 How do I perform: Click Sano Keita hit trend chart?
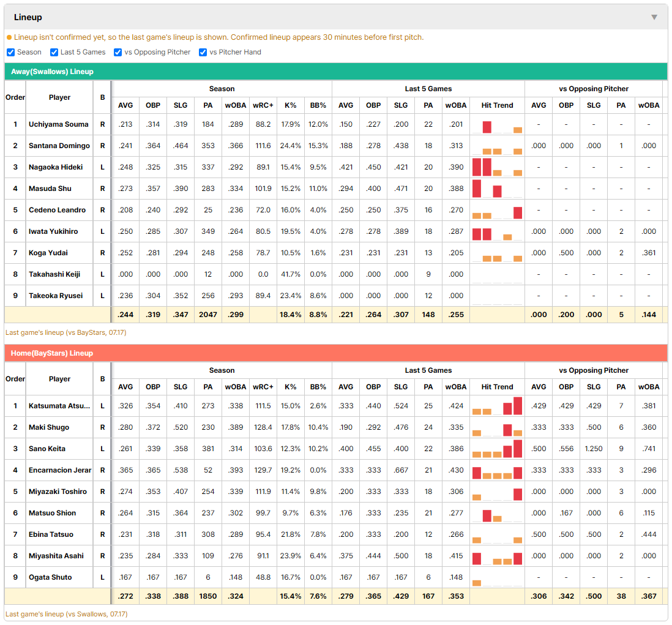coord(497,449)
